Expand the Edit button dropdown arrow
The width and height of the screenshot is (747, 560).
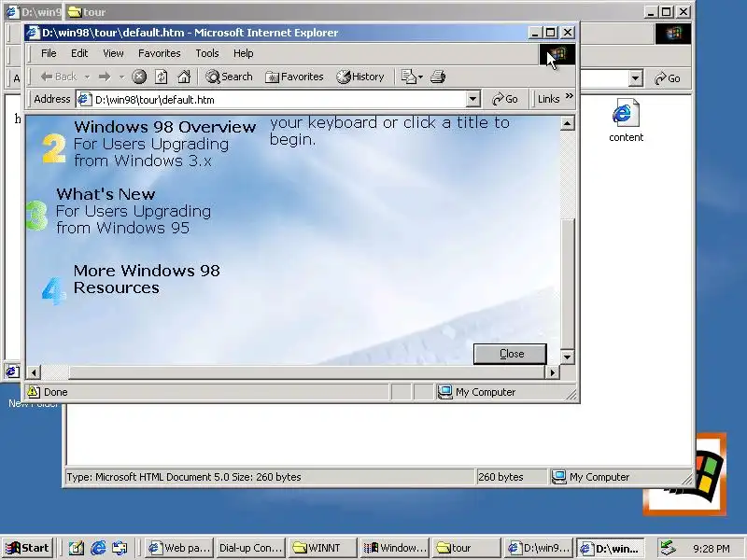421,77
